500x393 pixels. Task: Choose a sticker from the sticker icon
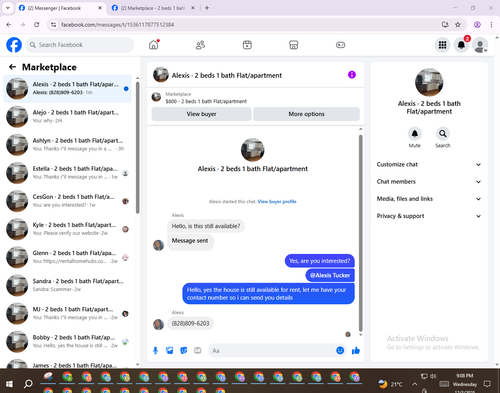tap(183, 350)
